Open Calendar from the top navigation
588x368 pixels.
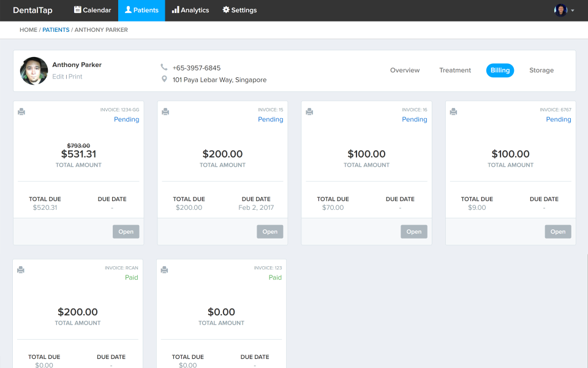tap(92, 10)
